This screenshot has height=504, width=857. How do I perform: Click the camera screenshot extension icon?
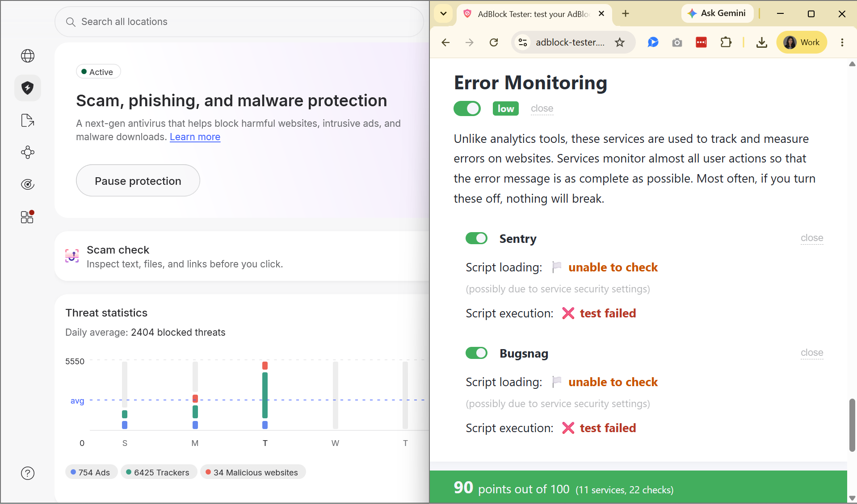677,42
